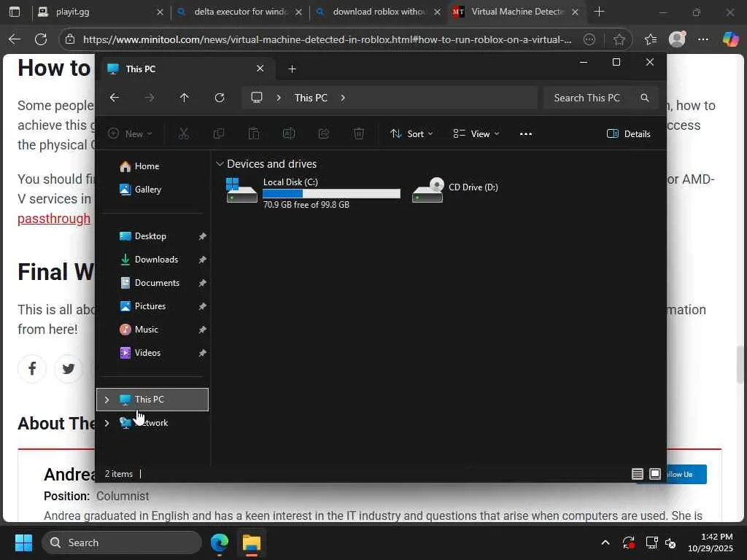Screen dimensions: 747x560
Task: Open the Edge profile avatar
Action: pyautogui.click(x=677, y=39)
